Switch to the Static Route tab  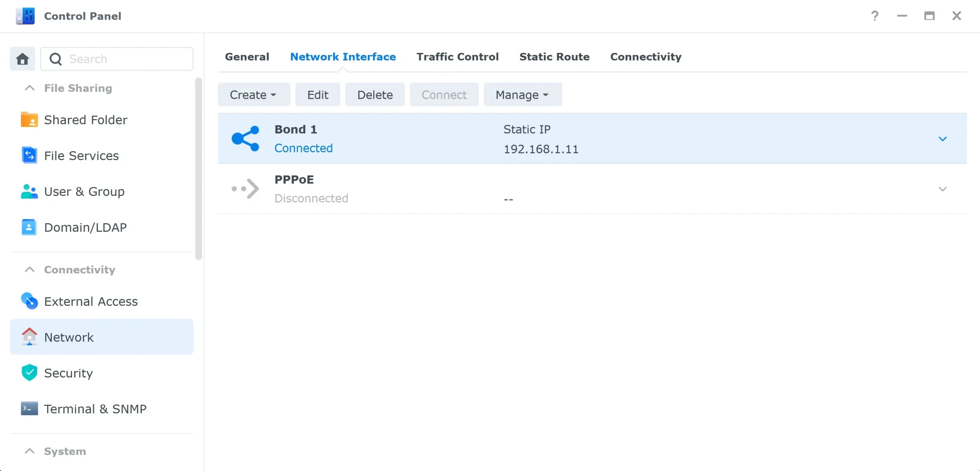[554, 56]
